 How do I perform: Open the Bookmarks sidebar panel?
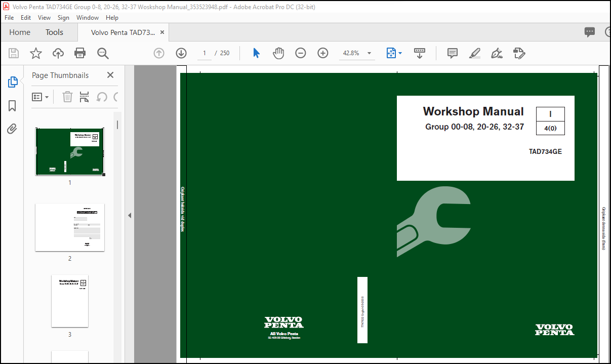(12, 106)
